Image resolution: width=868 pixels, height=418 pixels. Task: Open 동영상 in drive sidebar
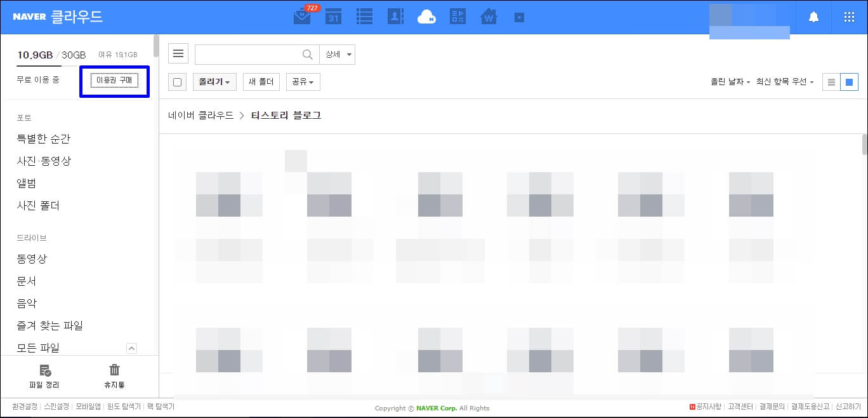[x=32, y=259]
